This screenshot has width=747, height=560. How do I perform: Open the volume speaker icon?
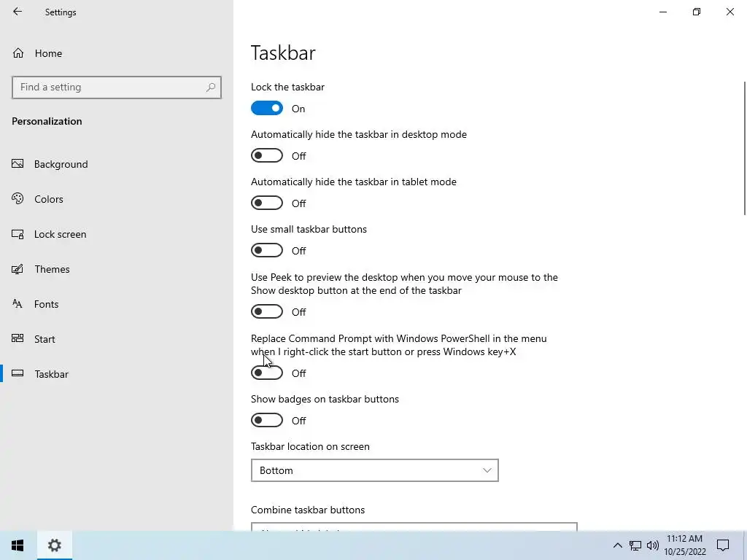coord(653,545)
